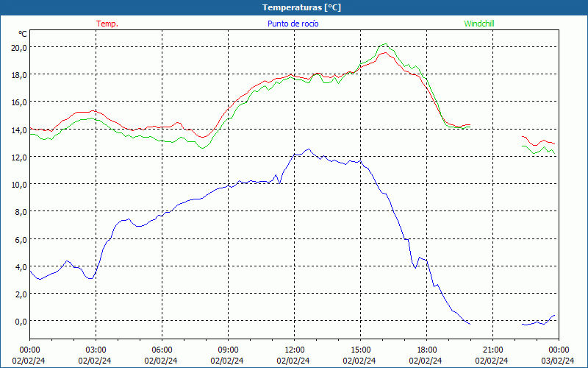Click the '15:00' time axis label
Viewport: 588px width, 368px height.
point(360,350)
